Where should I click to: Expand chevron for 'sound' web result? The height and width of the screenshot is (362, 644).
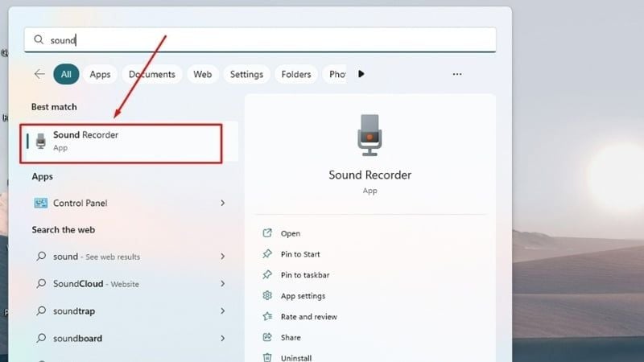[223, 257]
